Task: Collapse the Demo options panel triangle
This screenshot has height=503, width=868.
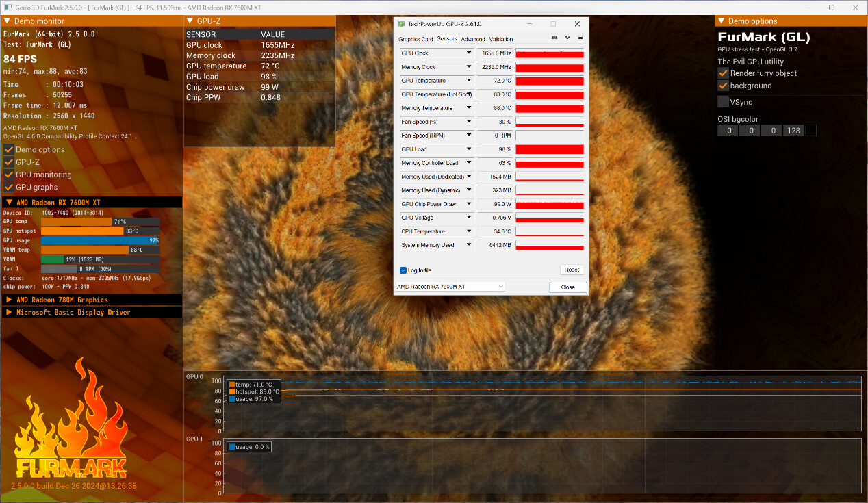Action: click(721, 21)
